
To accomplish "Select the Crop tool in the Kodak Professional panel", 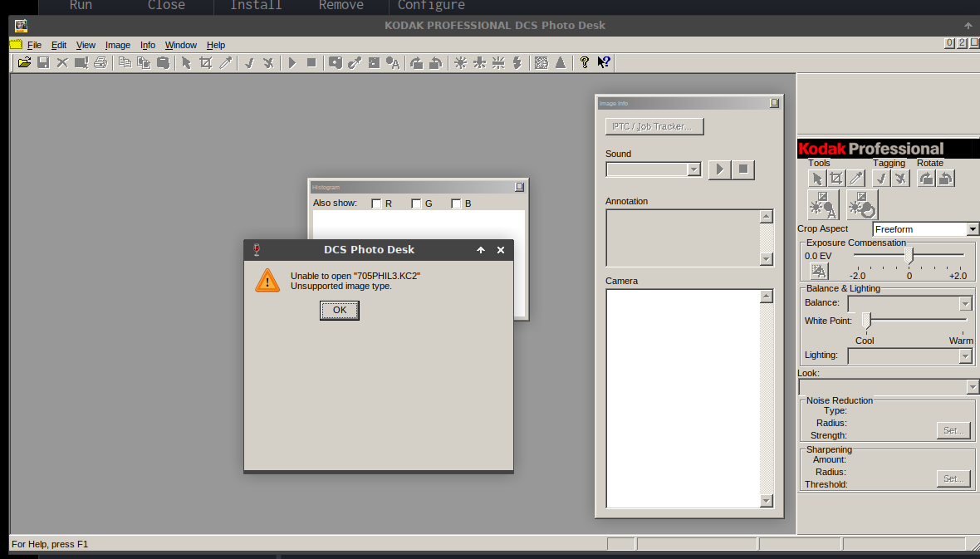I will (x=836, y=179).
